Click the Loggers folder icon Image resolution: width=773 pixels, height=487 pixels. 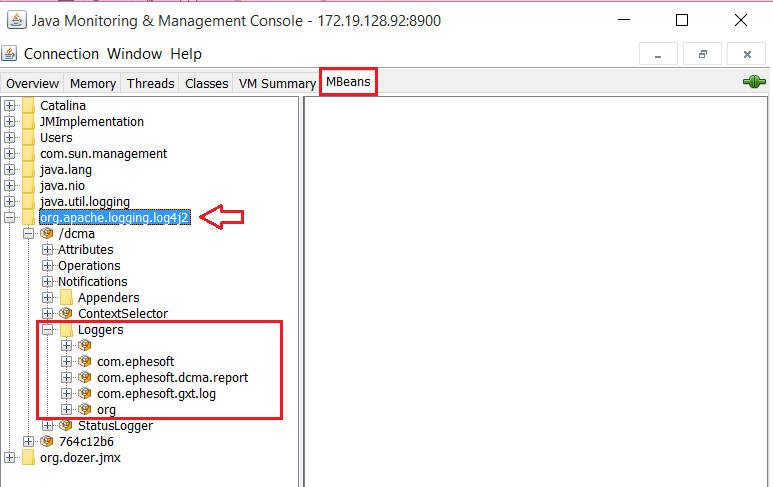[67, 329]
